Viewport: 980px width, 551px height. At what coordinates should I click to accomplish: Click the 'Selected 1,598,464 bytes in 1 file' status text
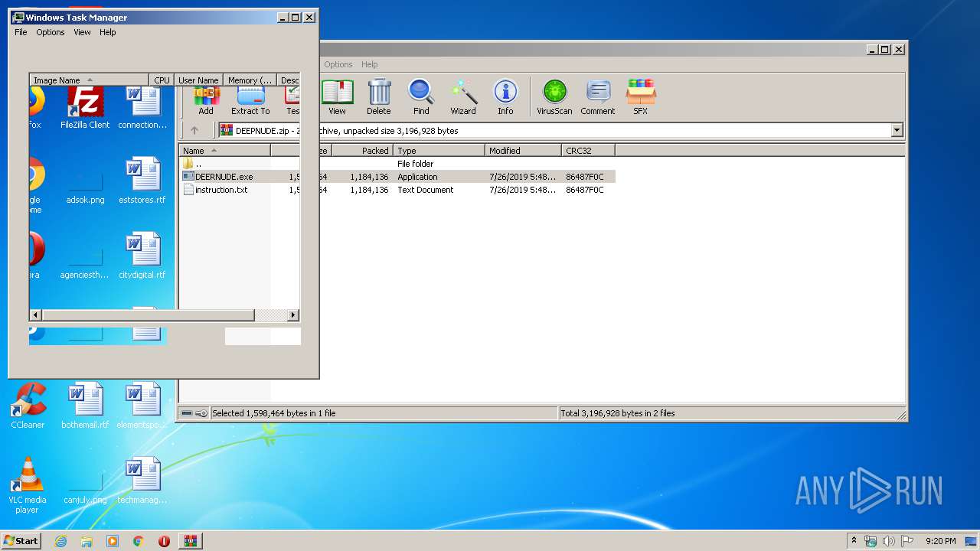(x=273, y=413)
